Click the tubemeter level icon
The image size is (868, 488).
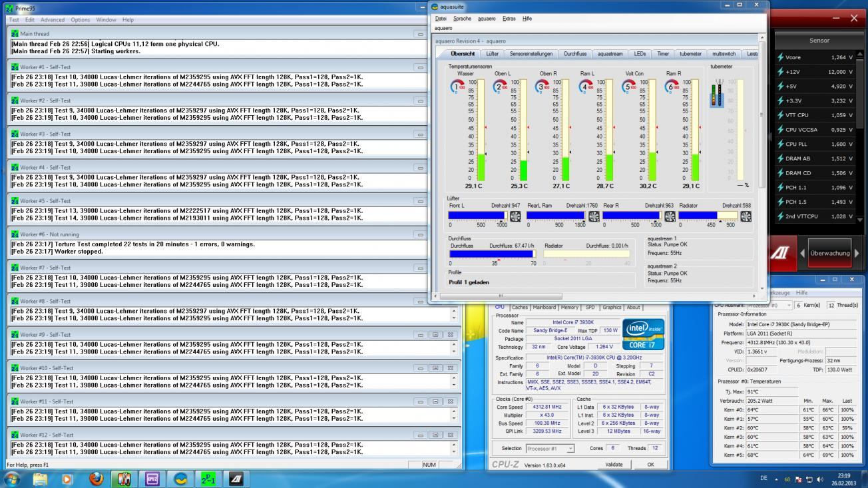718,95
